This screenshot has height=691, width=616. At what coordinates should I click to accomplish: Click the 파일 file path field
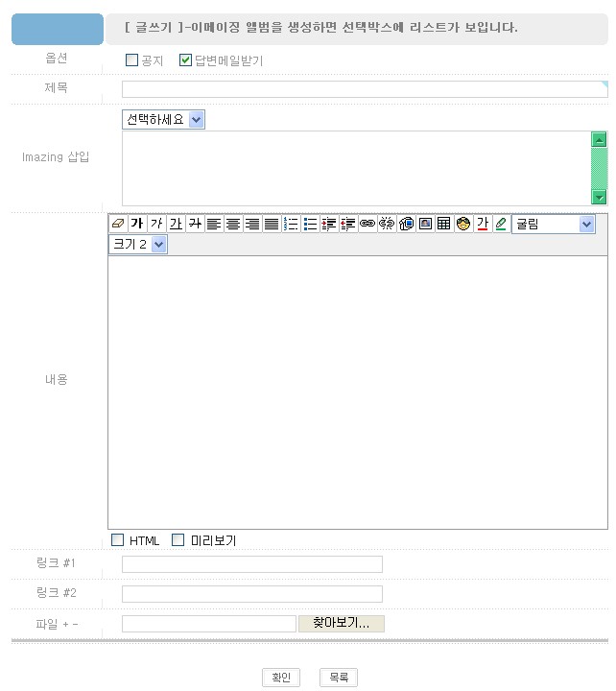pyautogui.click(x=209, y=624)
